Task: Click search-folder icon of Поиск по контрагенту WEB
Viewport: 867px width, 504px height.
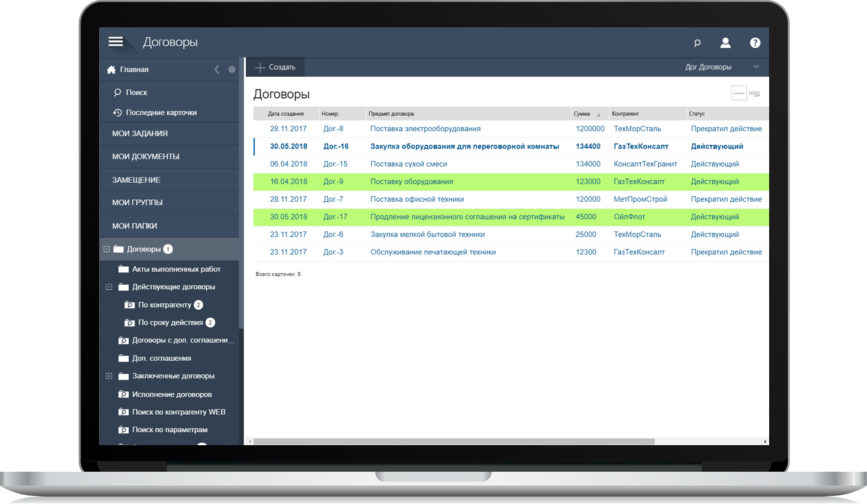Action: (123, 412)
